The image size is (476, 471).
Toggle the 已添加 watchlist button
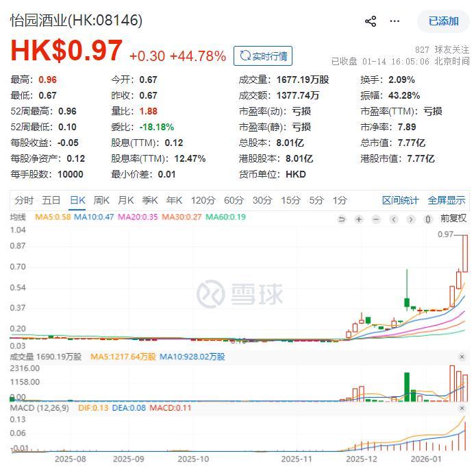click(443, 21)
